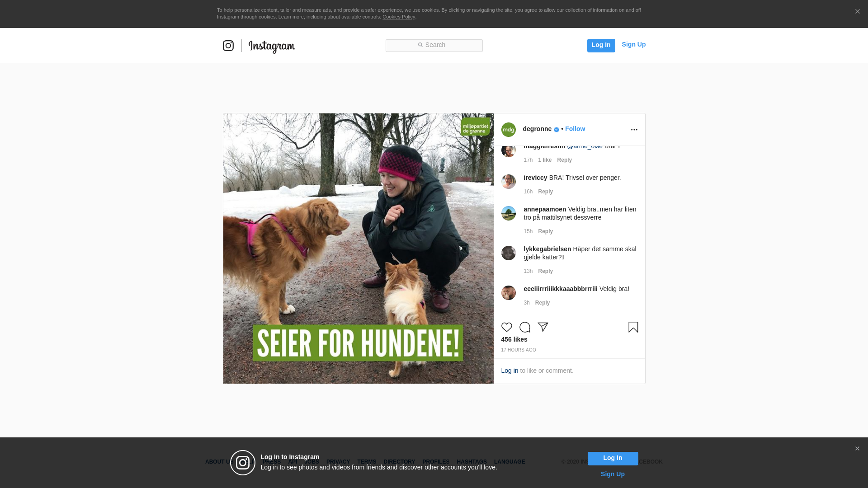Screen dimensions: 868x488
Task: Click the Search input field
Action: pos(434,45)
